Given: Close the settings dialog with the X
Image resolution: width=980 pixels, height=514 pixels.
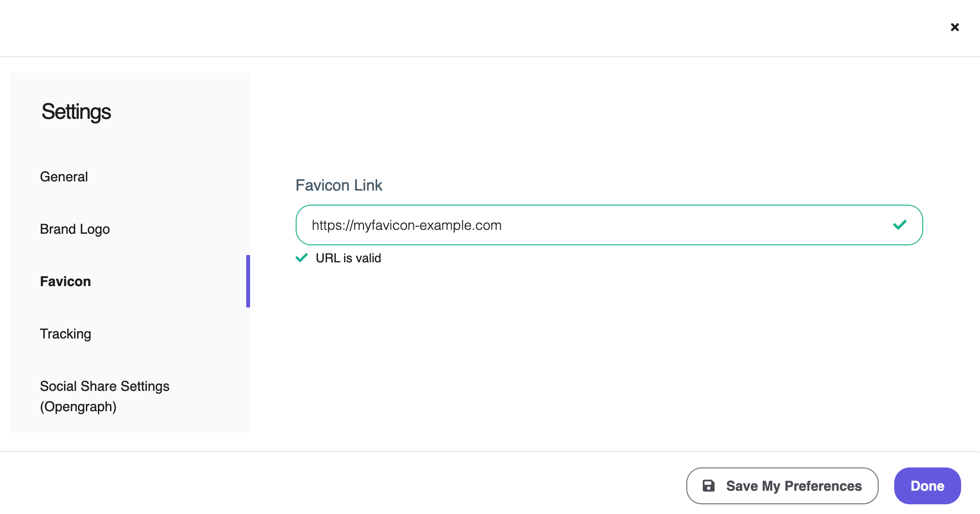Looking at the screenshot, I should point(954,27).
